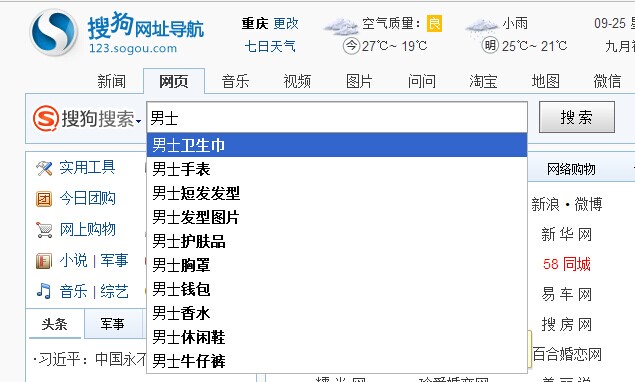
Task: Open the 网上购物 link
Action: click(87, 230)
